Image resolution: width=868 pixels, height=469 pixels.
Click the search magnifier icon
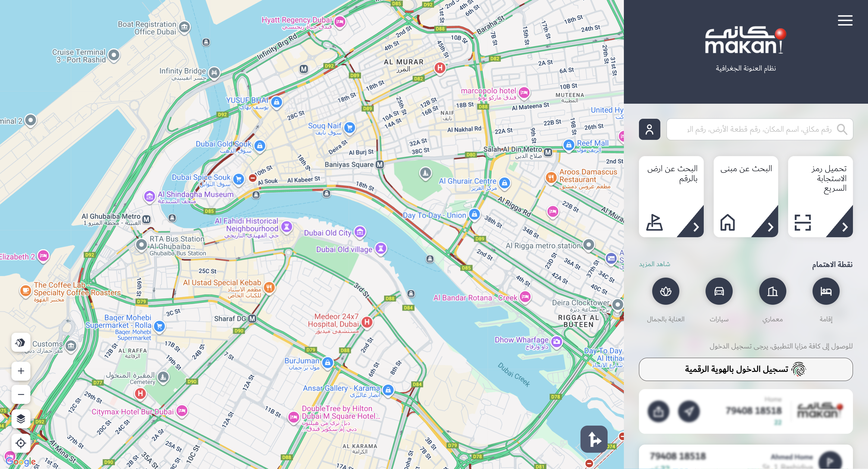[x=842, y=129]
